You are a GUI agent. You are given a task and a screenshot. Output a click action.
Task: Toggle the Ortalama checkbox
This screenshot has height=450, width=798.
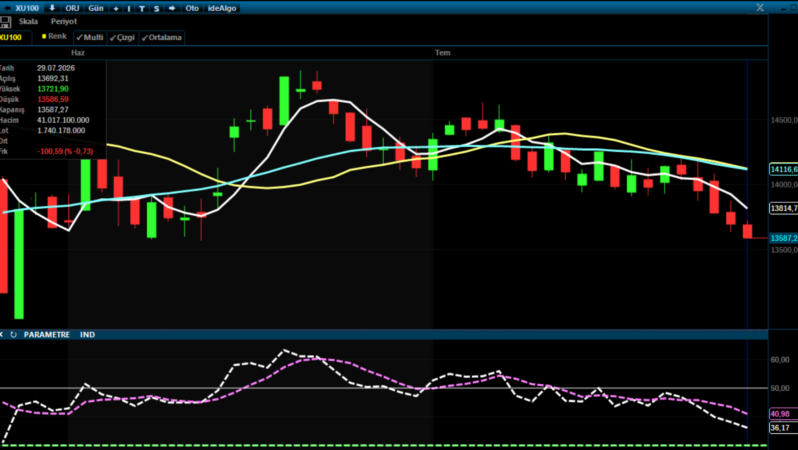161,37
